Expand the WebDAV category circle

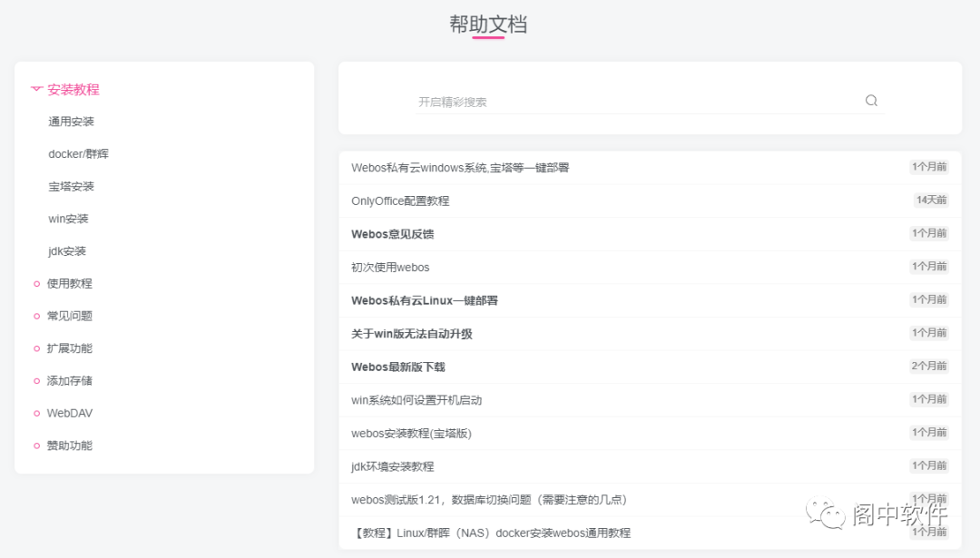(x=36, y=414)
